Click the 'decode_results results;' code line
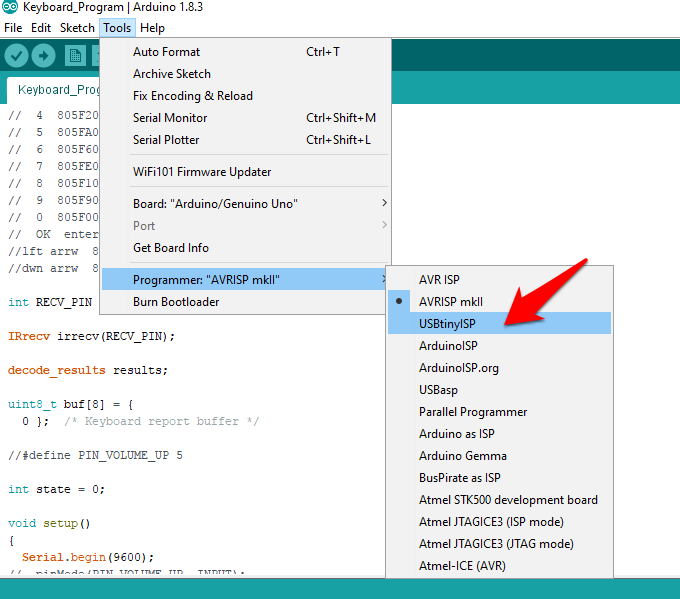Viewport: 680px width, 599px height. pos(88,370)
